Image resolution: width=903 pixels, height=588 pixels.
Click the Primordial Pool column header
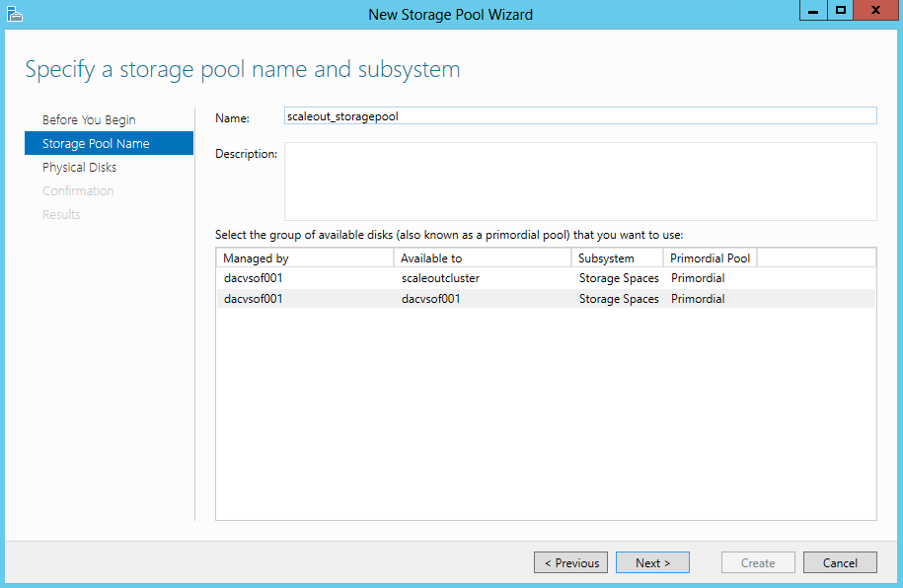coord(711,258)
